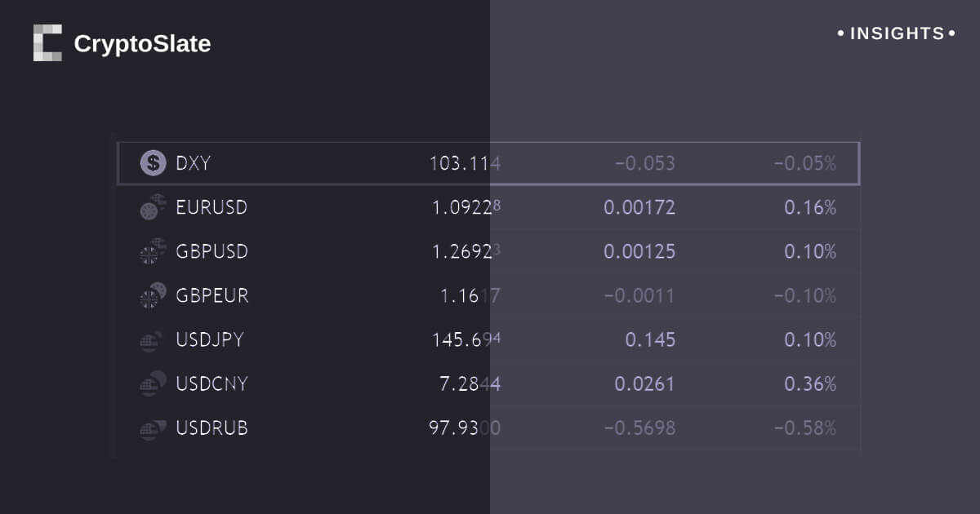Click the DXY dollar sign icon
The image size is (980, 514).
coord(153,163)
